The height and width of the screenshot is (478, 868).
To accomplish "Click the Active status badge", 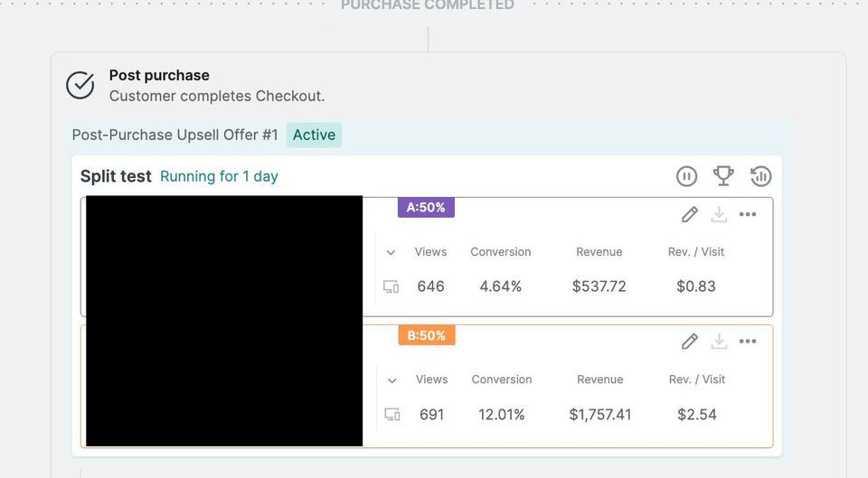I will pyautogui.click(x=314, y=135).
